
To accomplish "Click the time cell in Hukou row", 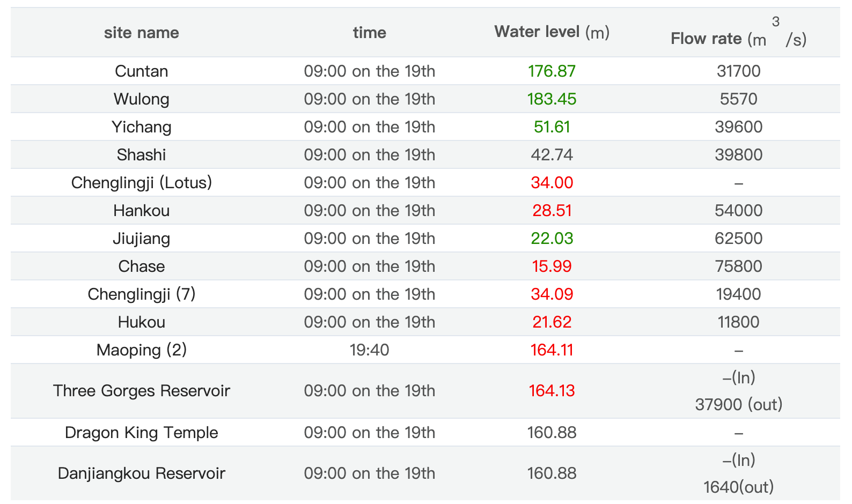I will (370, 322).
